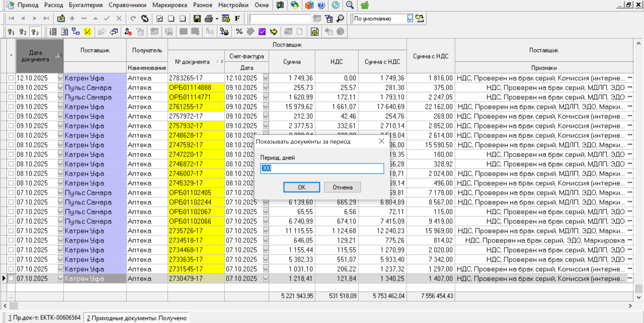Tick checkbox for document 2783265-17 row

[x=11, y=78]
